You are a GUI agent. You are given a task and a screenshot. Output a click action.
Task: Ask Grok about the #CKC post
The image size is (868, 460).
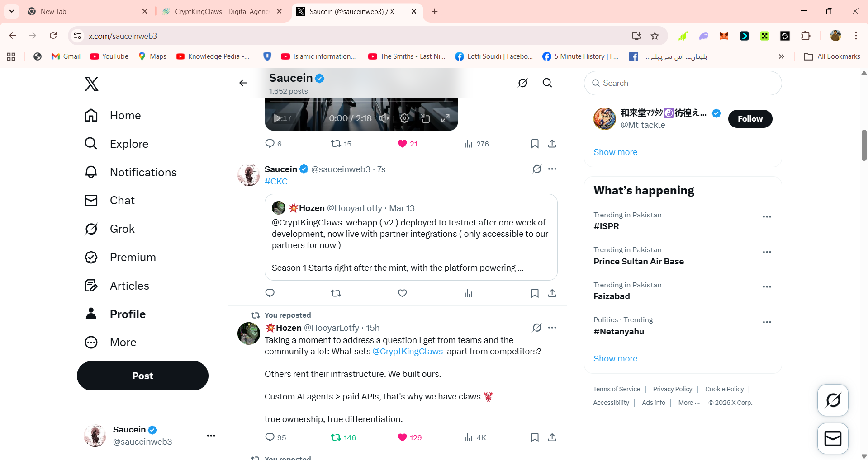537,169
